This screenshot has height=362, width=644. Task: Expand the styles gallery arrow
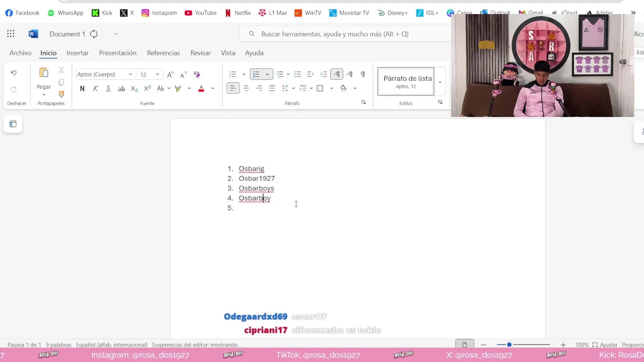tap(440, 81)
